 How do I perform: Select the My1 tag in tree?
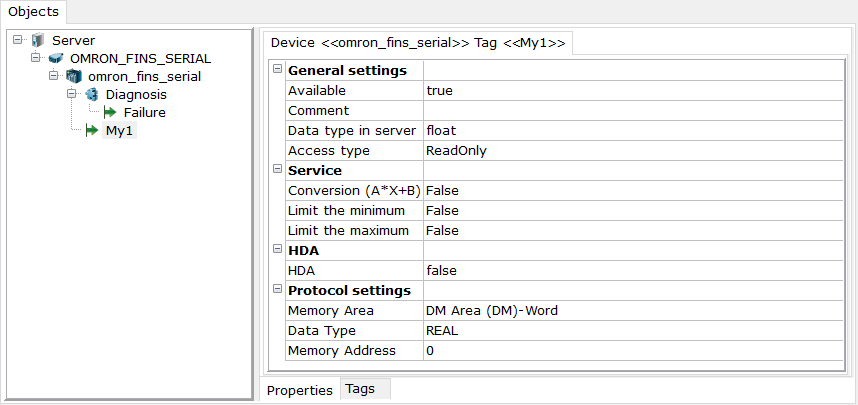coord(119,130)
